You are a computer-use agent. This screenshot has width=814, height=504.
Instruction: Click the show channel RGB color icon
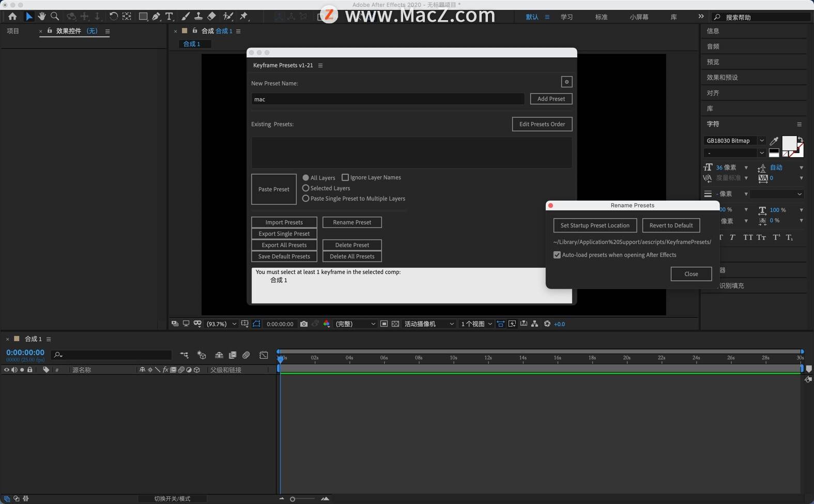(x=327, y=324)
